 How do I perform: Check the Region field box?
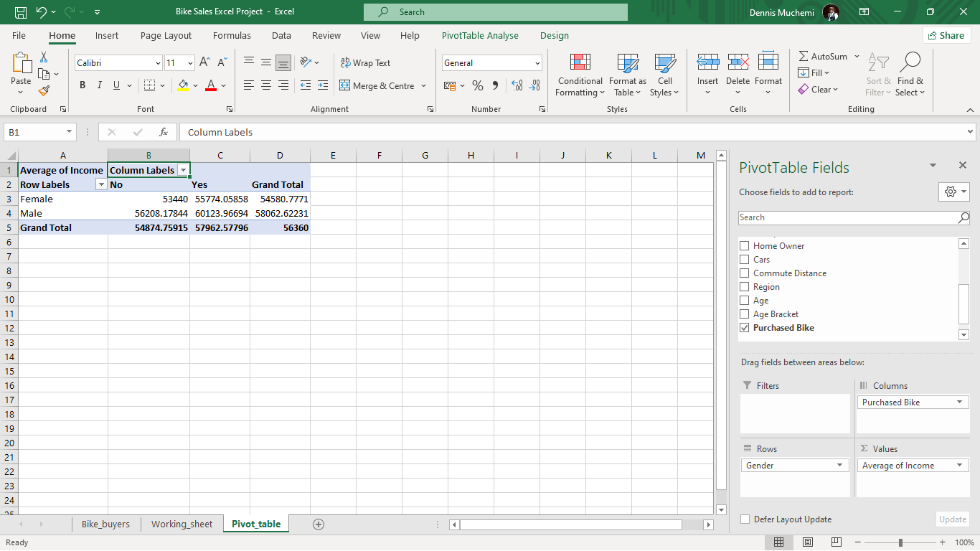pyautogui.click(x=744, y=287)
